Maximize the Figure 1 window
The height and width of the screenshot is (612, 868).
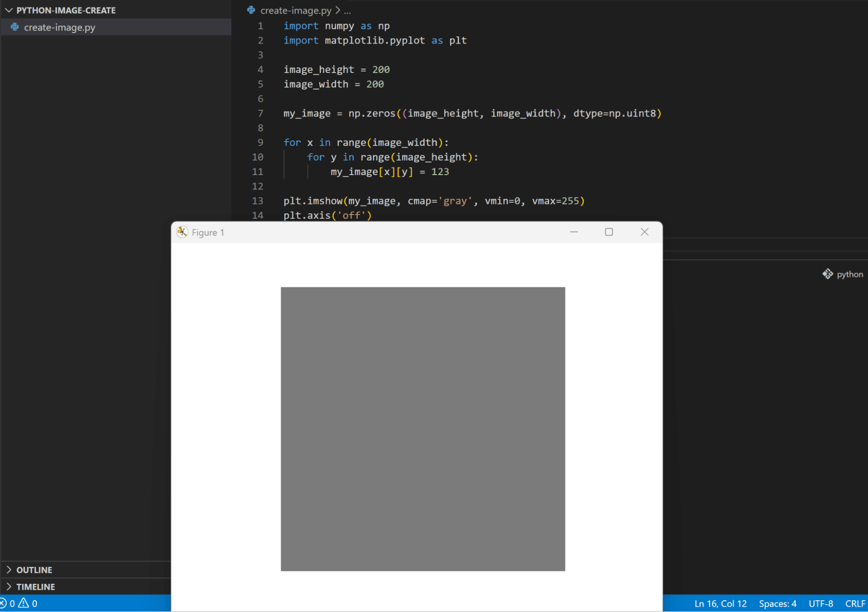coord(609,232)
